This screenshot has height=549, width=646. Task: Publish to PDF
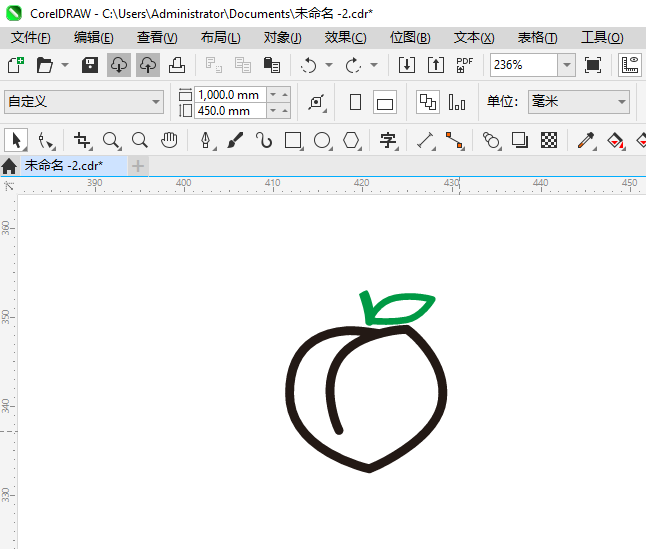click(464, 65)
